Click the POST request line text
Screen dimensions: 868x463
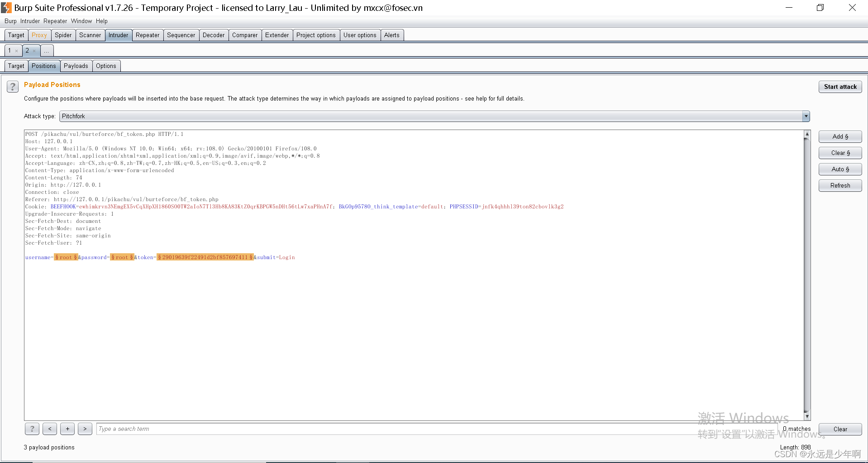click(104, 134)
